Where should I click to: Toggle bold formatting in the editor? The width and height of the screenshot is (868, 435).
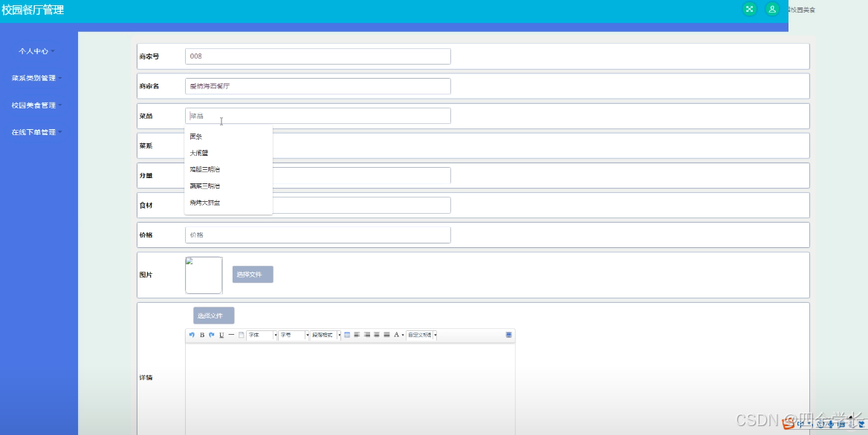point(202,335)
